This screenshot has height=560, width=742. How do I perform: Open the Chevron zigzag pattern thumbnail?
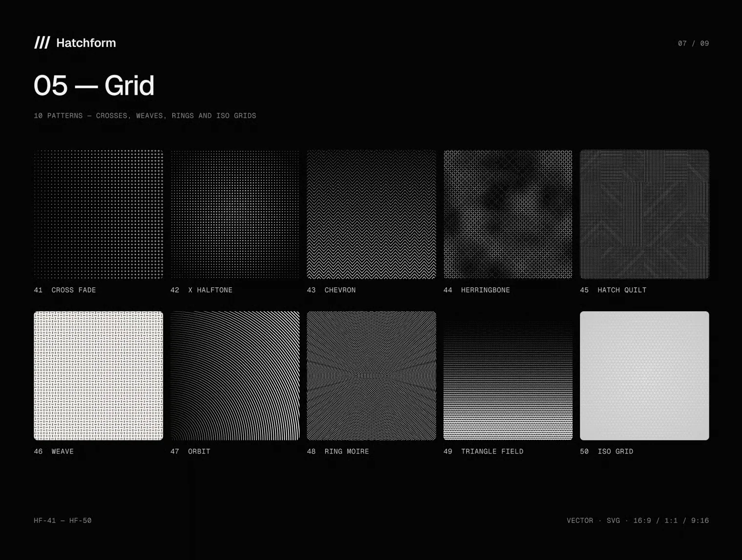371,214
